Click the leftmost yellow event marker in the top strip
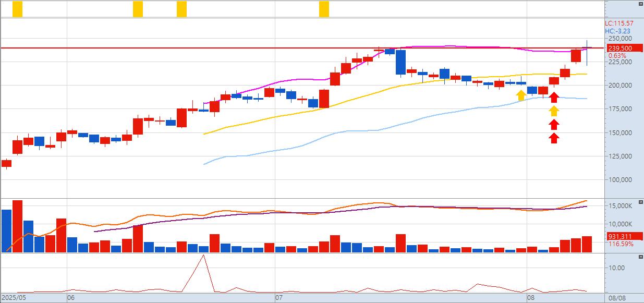 click(x=17, y=9)
